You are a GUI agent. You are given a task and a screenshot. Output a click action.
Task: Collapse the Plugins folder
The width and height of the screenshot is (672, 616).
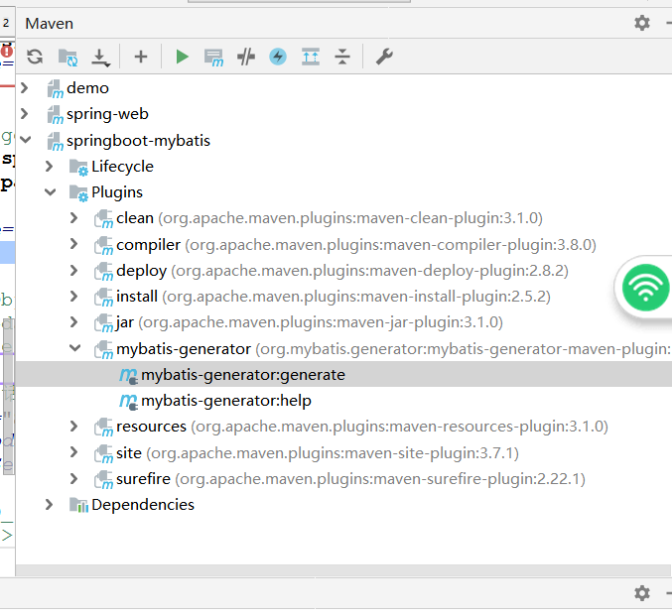pyautogui.click(x=51, y=191)
